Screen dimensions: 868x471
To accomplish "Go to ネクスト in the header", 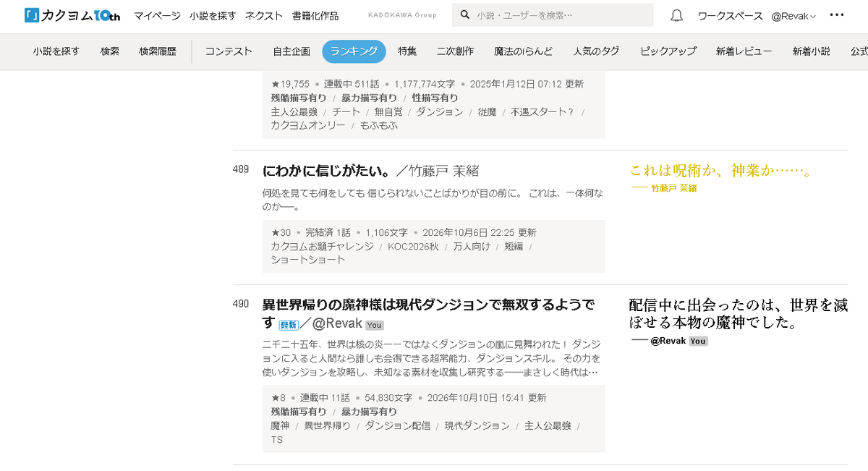I will (264, 15).
